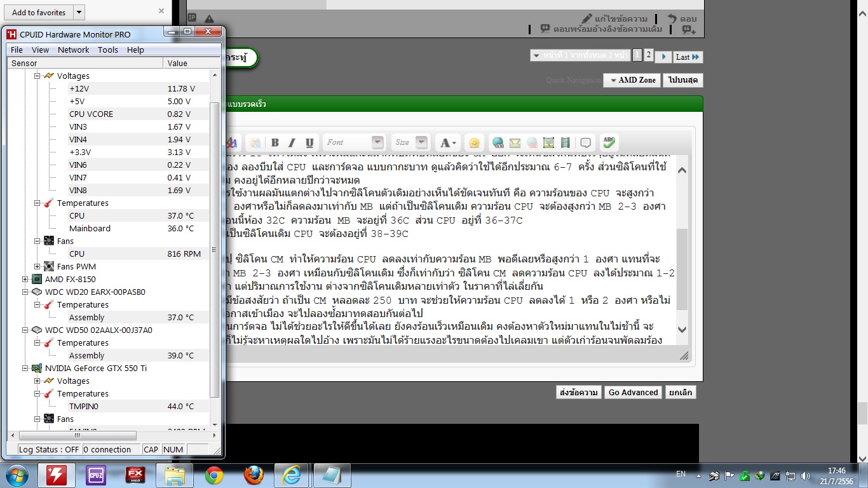
Task: Click the report post warning triangle icon
Action: (x=209, y=19)
